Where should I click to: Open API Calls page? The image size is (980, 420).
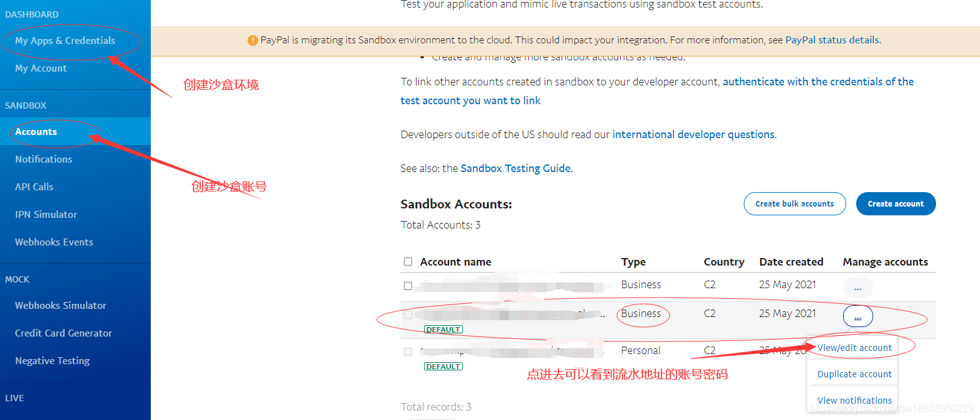pyautogui.click(x=34, y=187)
